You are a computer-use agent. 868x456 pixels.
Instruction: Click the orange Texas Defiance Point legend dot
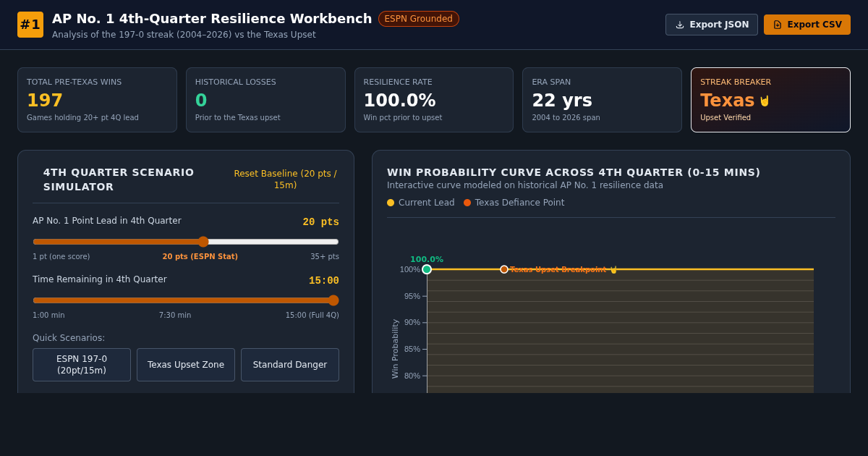467,203
